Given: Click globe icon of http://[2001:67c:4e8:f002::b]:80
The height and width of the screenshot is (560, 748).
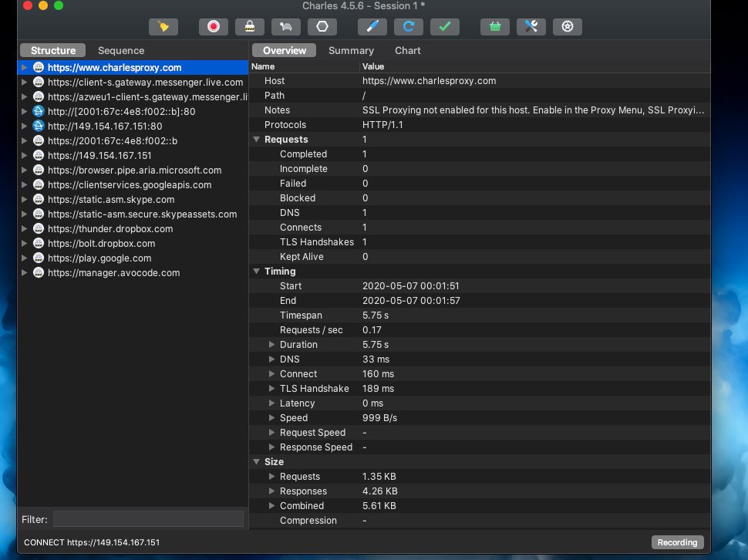Looking at the screenshot, I should 39,112.
